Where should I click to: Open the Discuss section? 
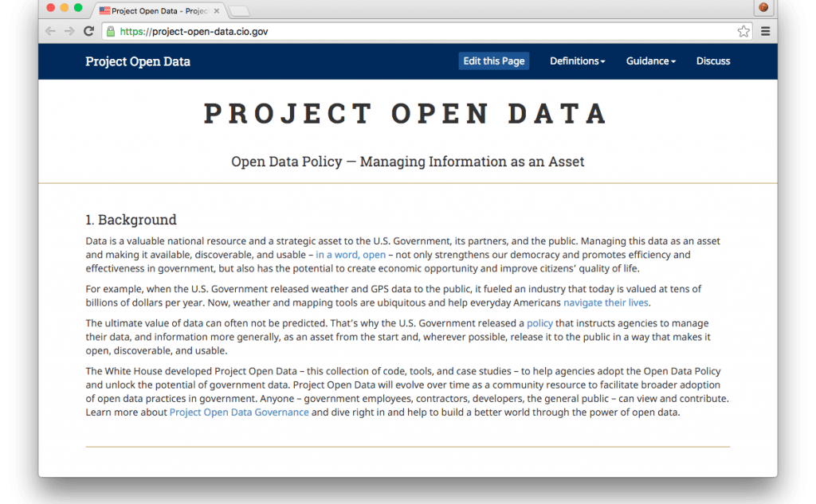pyautogui.click(x=713, y=61)
